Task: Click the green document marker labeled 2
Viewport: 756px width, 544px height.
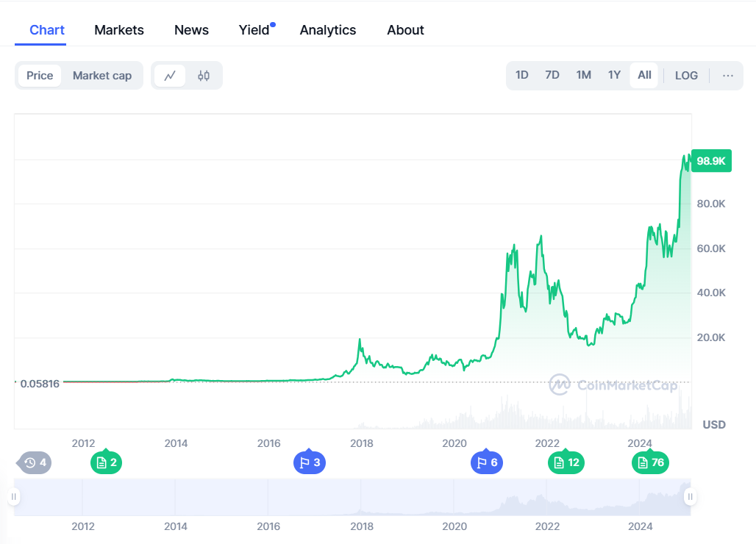Action: pyautogui.click(x=106, y=462)
